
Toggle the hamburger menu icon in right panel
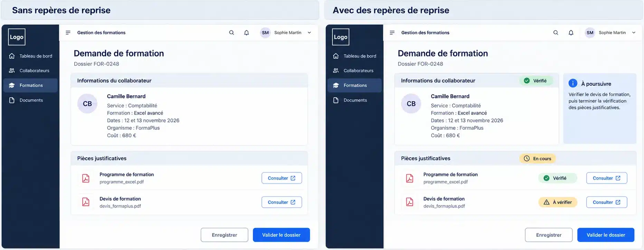click(392, 32)
